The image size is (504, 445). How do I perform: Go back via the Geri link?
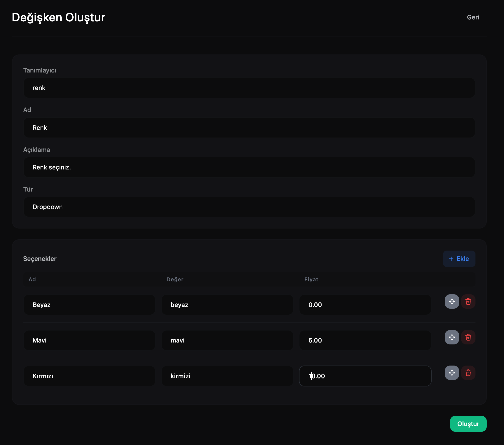[473, 17]
